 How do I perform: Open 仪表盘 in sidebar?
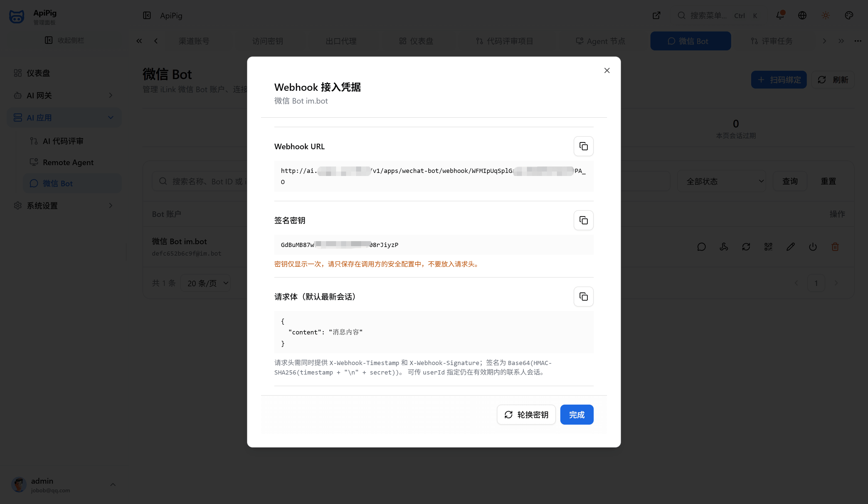click(65, 73)
